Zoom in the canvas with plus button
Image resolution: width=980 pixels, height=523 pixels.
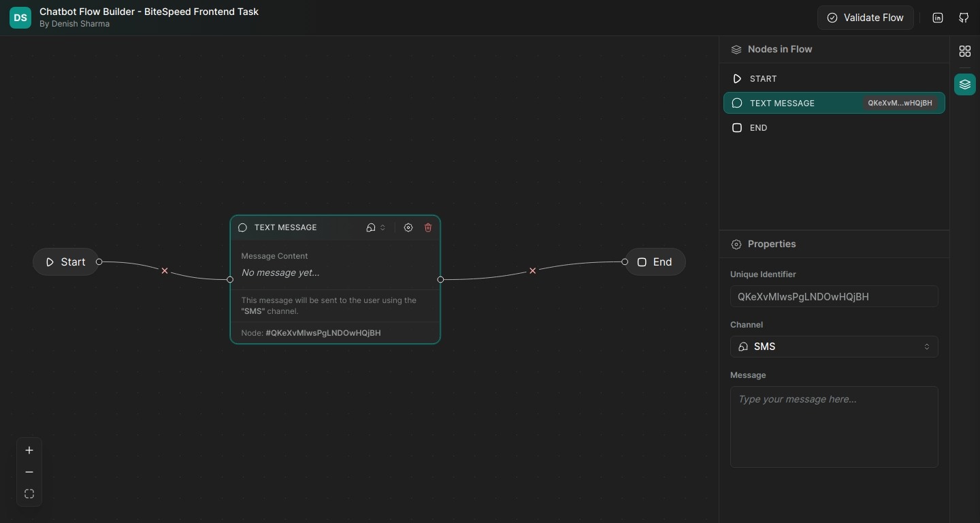[29, 451]
